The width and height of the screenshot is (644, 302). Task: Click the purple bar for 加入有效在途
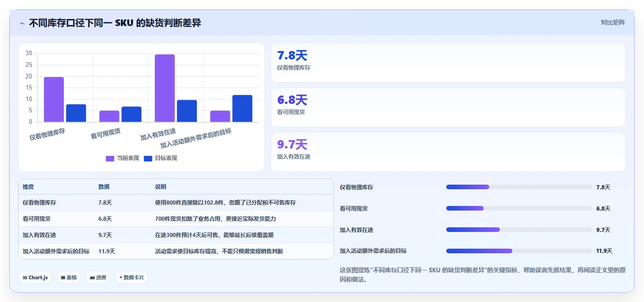(165, 88)
